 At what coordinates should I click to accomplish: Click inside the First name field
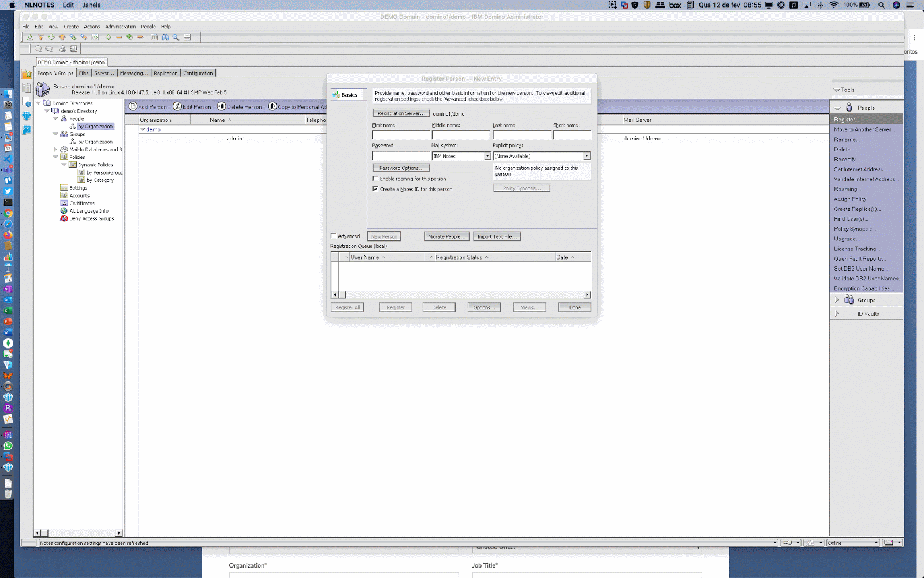[x=401, y=135]
